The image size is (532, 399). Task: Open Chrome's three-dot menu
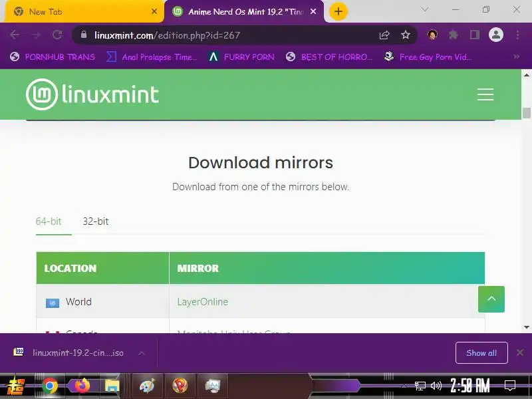[x=517, y=35]
